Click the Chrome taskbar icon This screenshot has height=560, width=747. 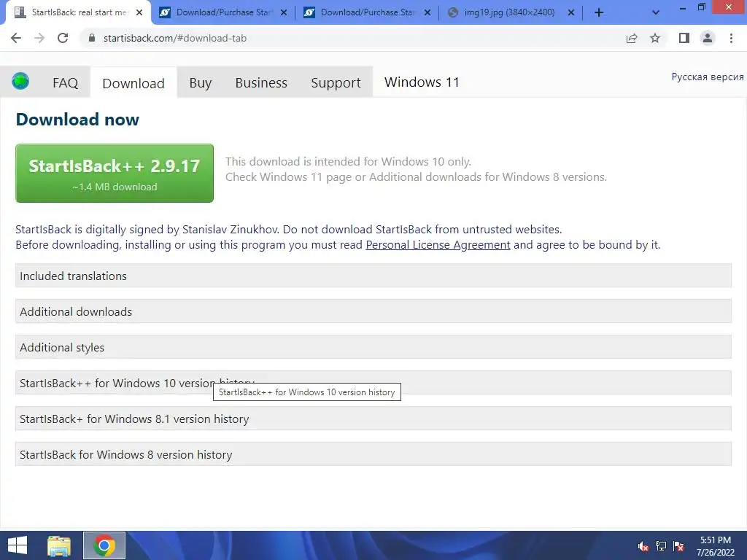(x=104, y=545)
